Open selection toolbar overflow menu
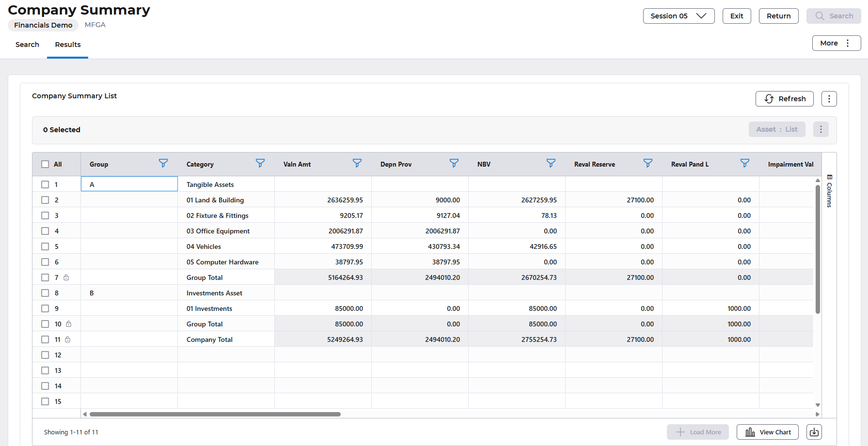Viewport: 868px width, 446px height. [x=821, y=129]
